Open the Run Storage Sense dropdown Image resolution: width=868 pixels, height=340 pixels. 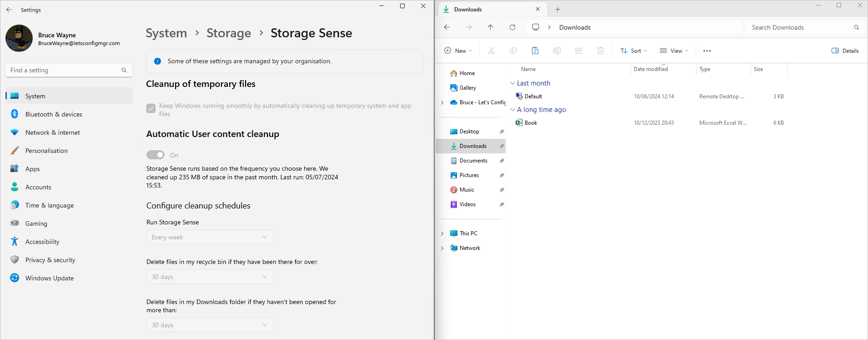tap(210, 237)
